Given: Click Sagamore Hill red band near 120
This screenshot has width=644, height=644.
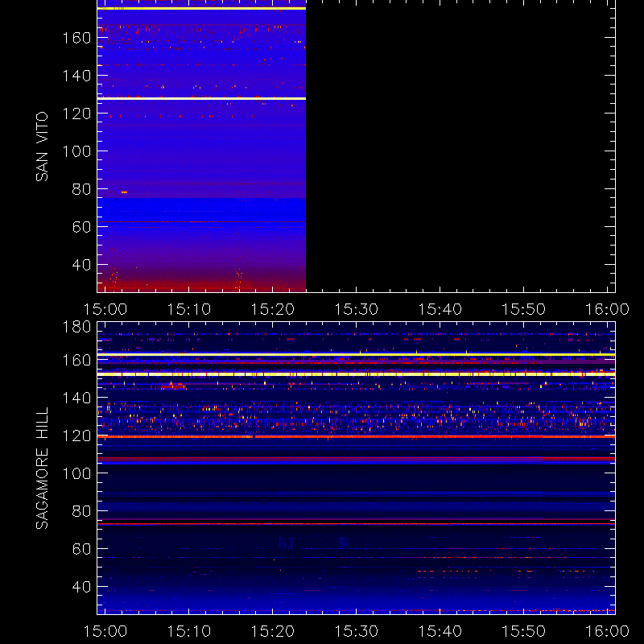Looking at the screenshot, I should point(356,436).
